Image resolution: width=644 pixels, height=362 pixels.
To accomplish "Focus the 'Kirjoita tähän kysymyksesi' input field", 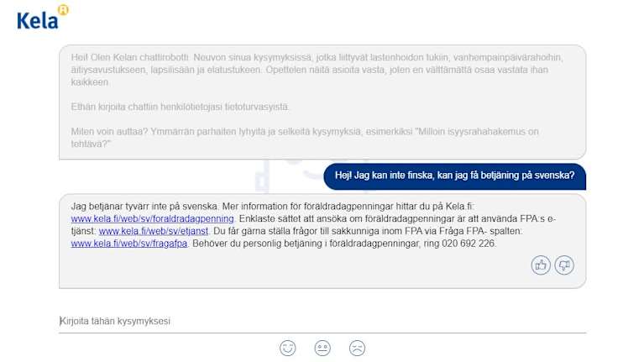I will [x=322, y=321].
